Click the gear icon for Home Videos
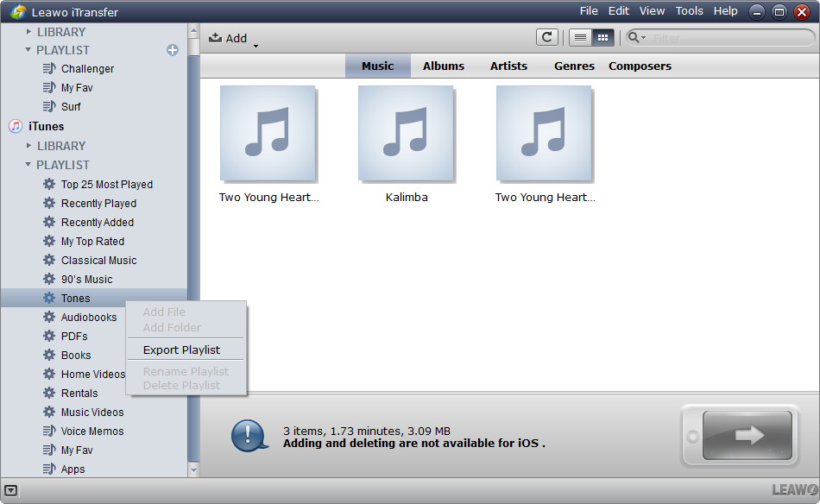The image size is (820, 504). (x=49, y=374)
